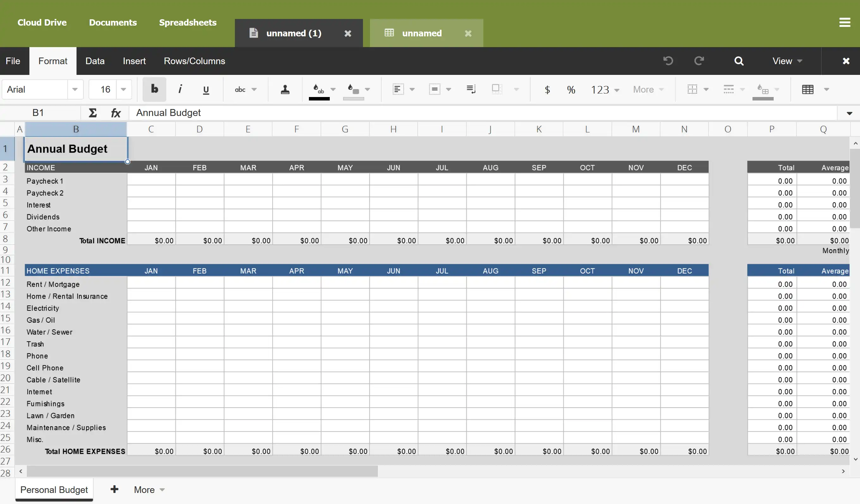Click the Italic formatting icon

click(x=180, y=89)
